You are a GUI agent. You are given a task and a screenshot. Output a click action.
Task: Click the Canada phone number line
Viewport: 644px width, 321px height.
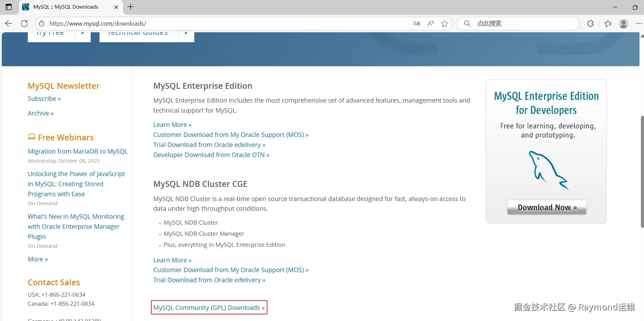point(61,304)
